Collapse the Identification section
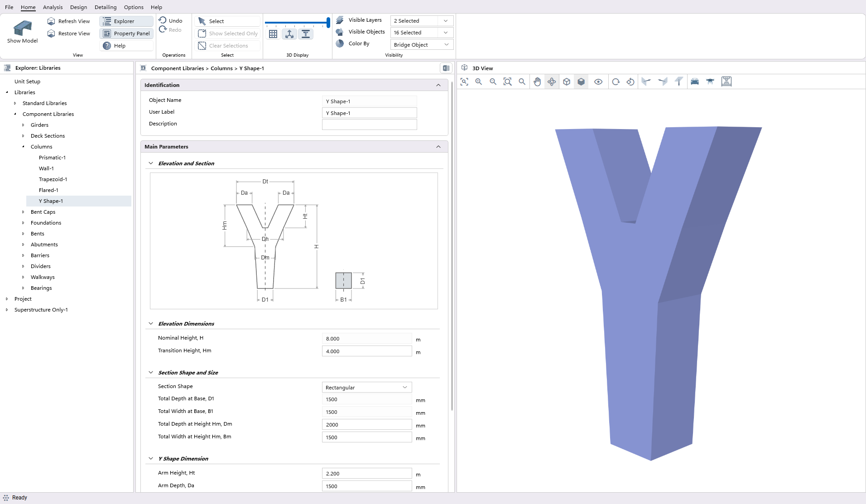The height and width of the screenshot is (504, 866). (438, 85)
